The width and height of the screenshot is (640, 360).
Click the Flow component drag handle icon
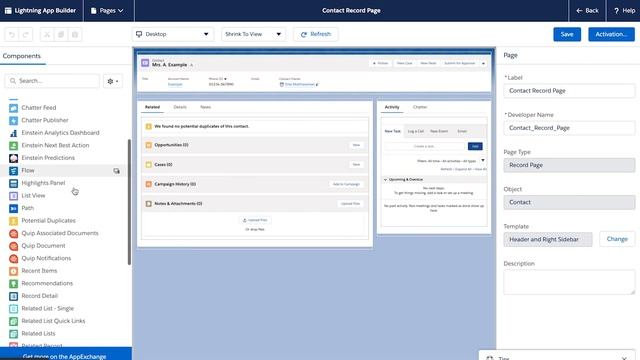tap(117, 171)
